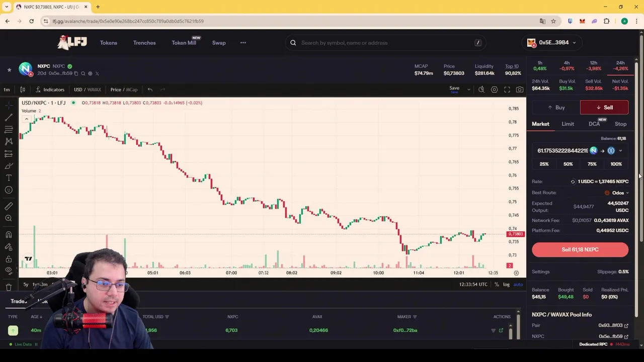The width and height of the screenshot is (644, 362).
Task: Edit the NXPC sell amount field
Action: [x=562, y=151]
